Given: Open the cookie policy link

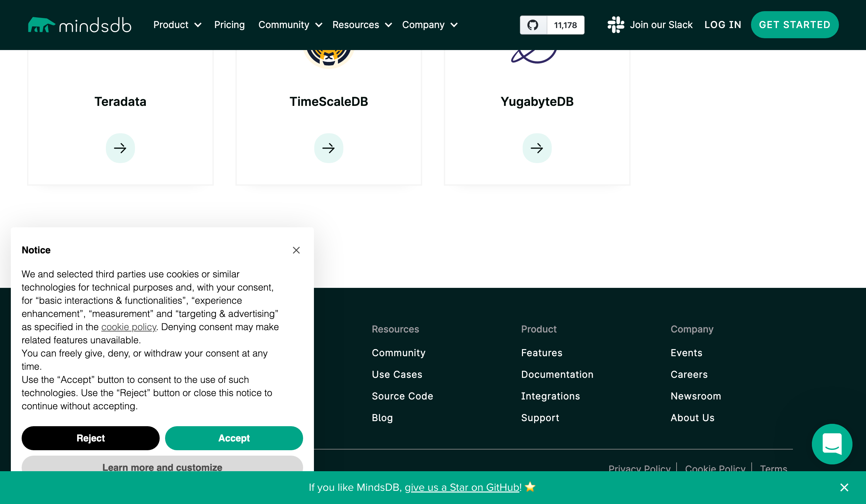Looking at the screenshot, I should (129, 327).
